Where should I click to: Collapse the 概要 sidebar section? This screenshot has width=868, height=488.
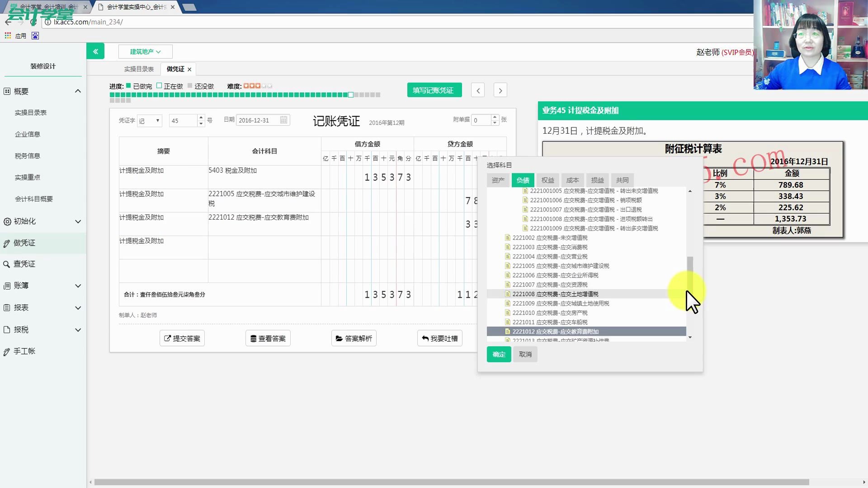pos(78,91)
